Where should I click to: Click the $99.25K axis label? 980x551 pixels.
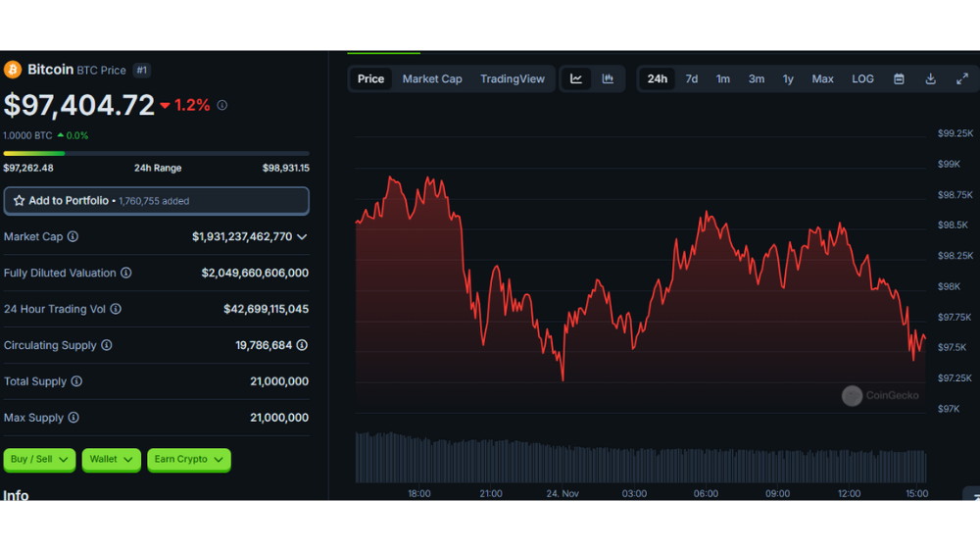955,133
